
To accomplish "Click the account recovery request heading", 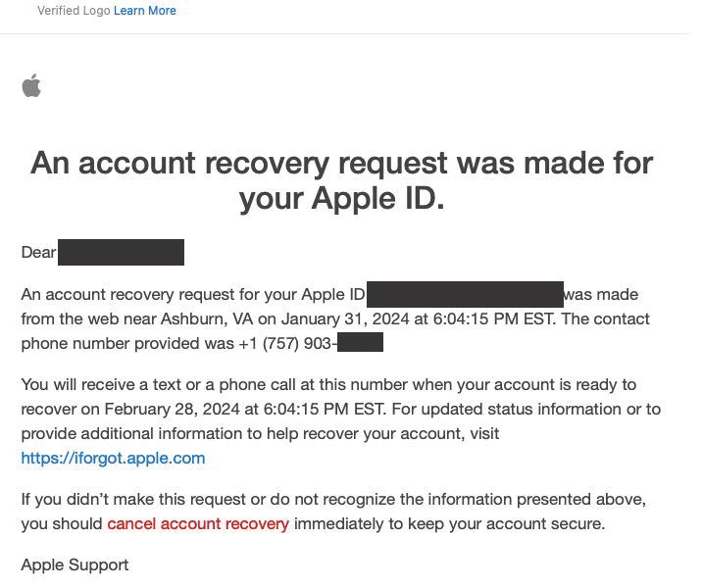I will click(341, 162).
